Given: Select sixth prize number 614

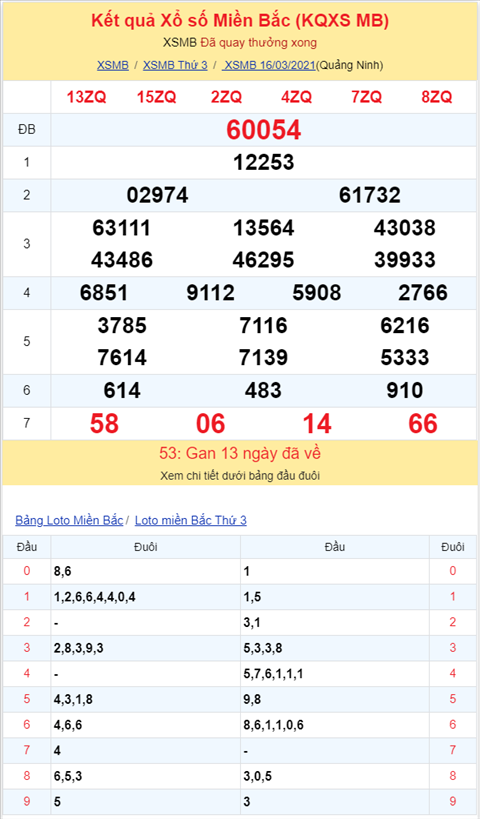Looking at the screenshot, I should click(x=122, y=390).
